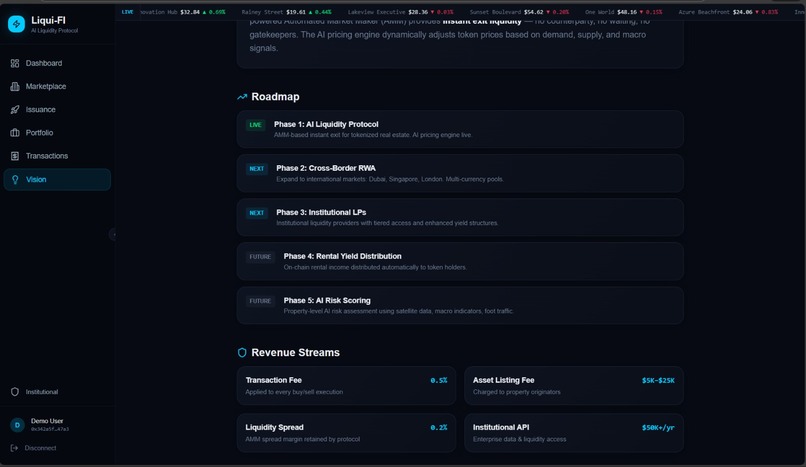Click the Marketplace building icon
The width and height of the screenshot is (806, 467).
click(15, 86)
